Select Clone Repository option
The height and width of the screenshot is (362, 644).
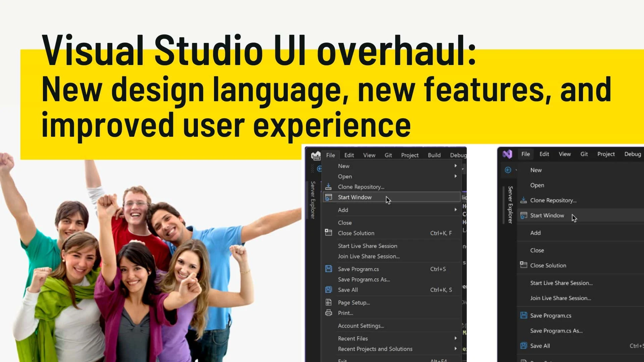361,186
